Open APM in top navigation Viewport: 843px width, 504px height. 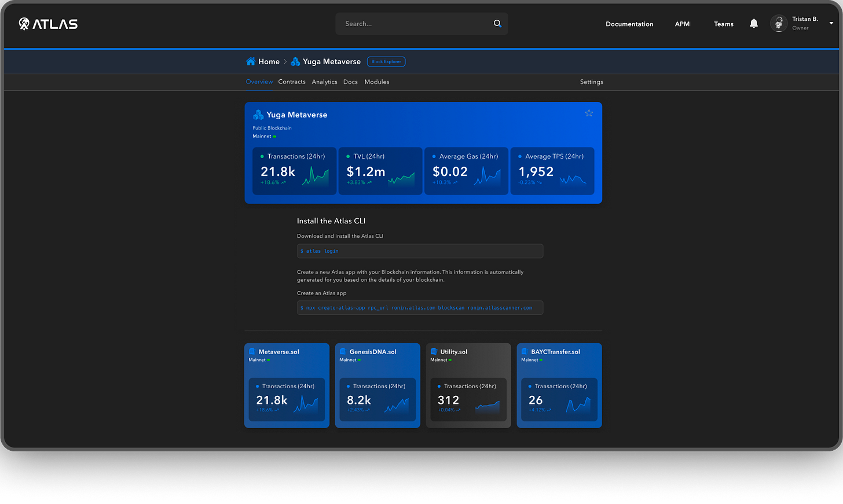(682, 24)
